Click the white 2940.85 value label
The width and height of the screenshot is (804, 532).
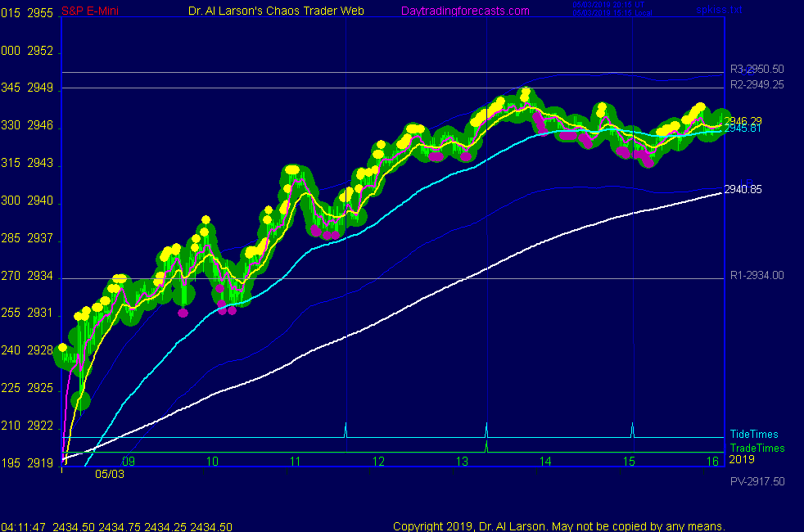tap(743, 189)
